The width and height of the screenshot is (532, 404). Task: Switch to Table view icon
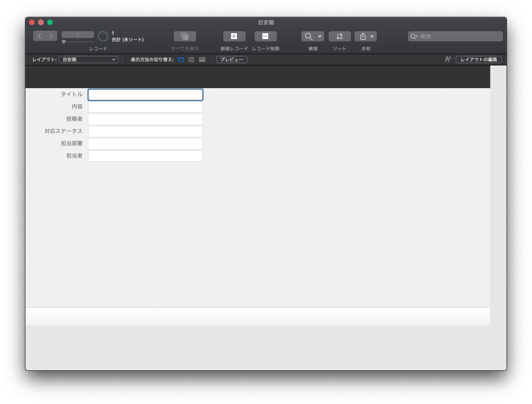[202, 60]
